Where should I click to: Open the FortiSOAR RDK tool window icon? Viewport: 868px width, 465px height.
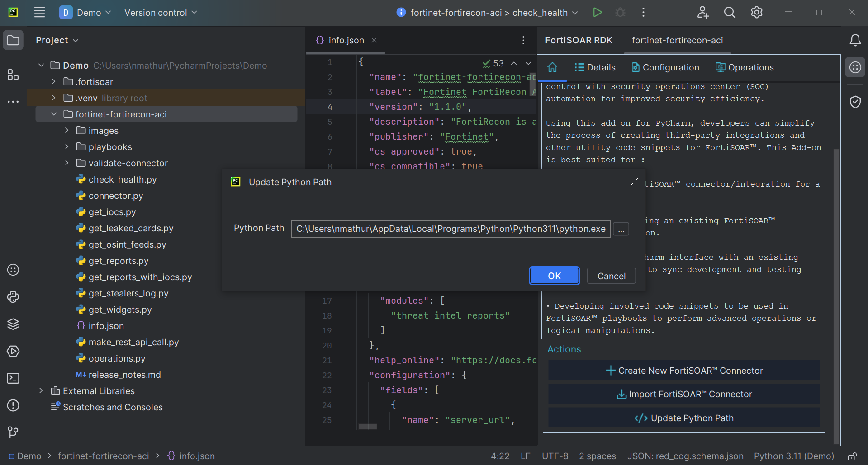pos(855,68)
